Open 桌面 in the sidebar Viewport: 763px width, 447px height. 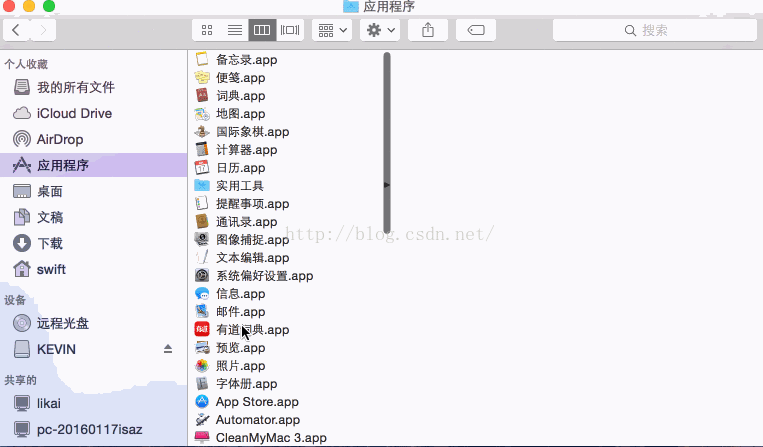[93, 192]
